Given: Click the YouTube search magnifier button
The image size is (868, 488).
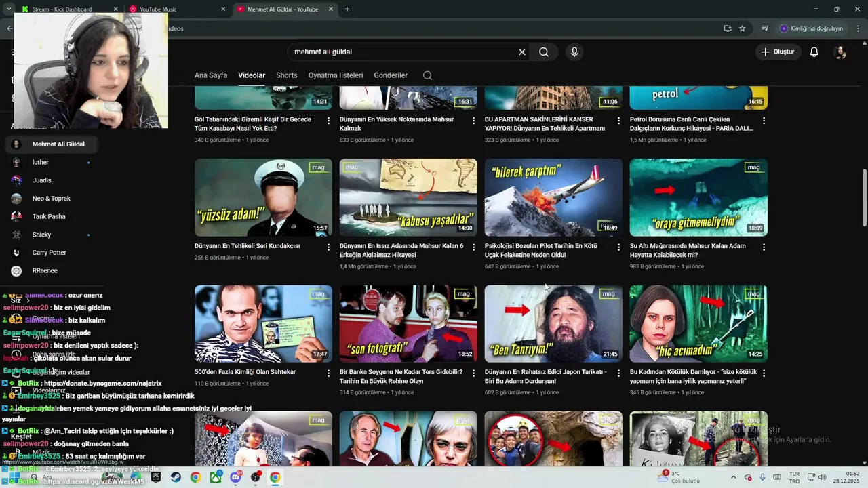Looking at the screenshot, I should 544,52.
